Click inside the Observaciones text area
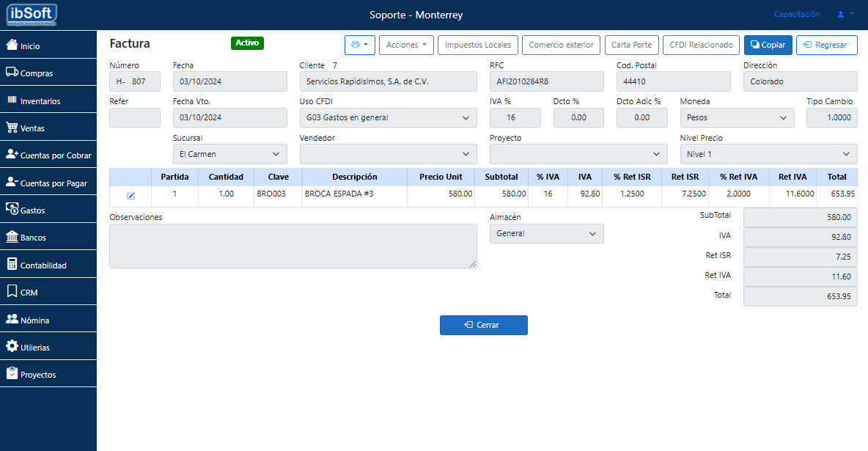The height and width of the screenshot is (451, 868). click(x=293, y=246)
